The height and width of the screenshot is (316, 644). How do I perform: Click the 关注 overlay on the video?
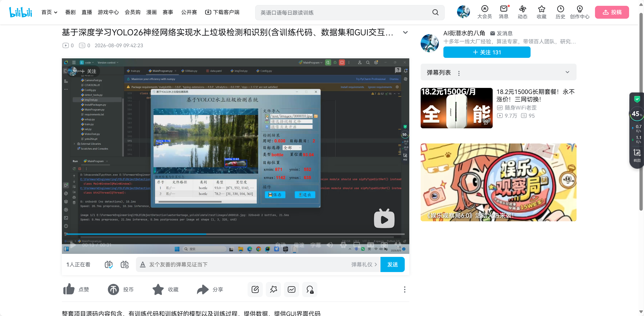[x=88, y=71]
